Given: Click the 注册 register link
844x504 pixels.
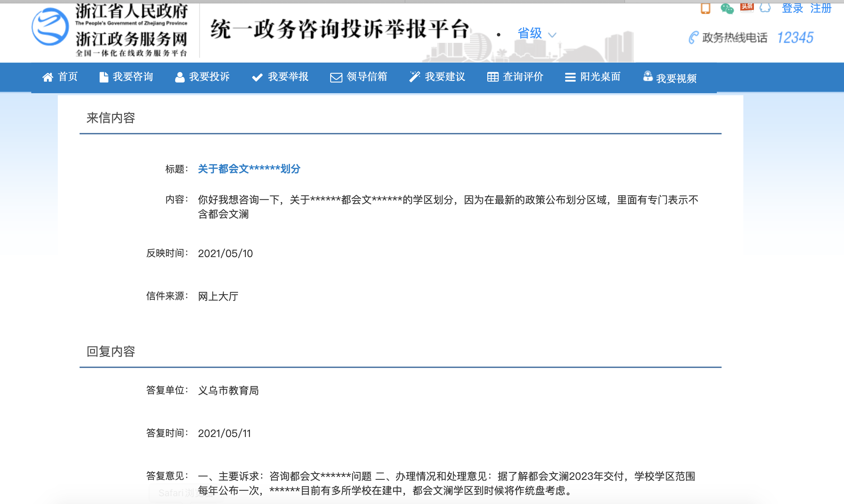Looking at the screenshot, I should 821,8.
